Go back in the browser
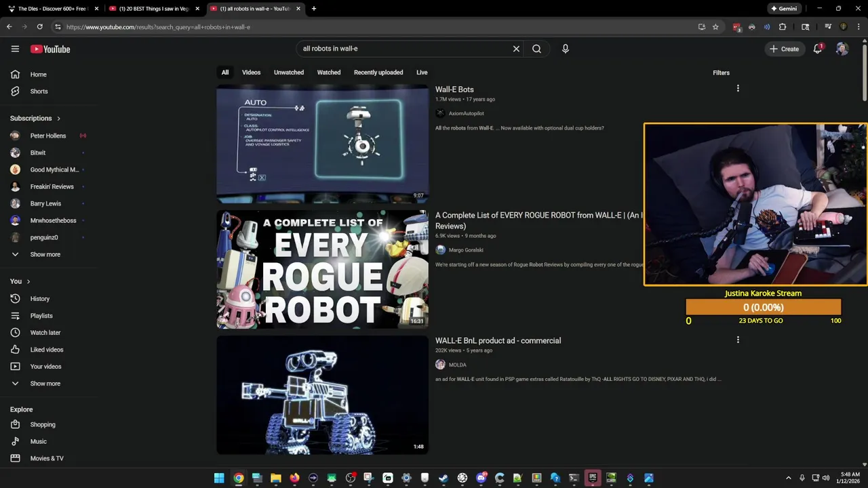Image resolution: width=868 pixels, height=488 pixels. click(x=9, y=27)
